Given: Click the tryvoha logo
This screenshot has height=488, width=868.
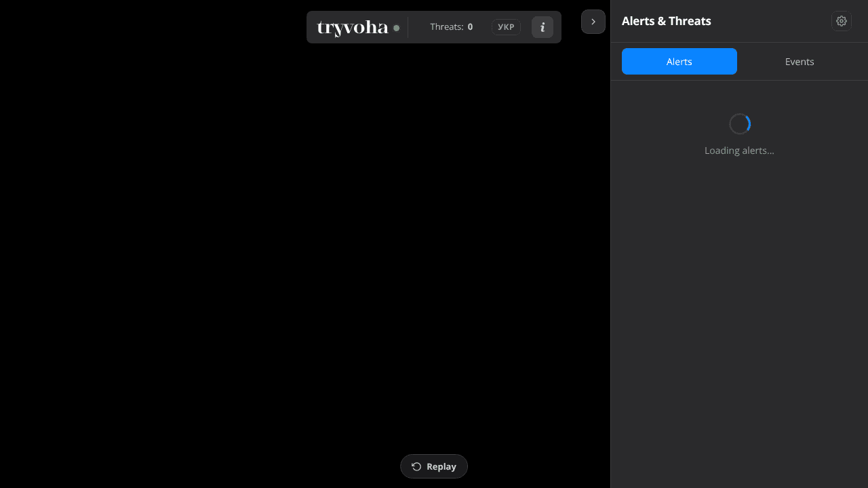Looking at the screenshot, I should pos(353,28).
